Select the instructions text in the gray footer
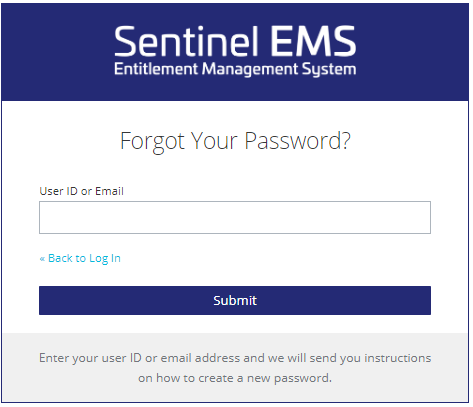This screenshot has height=407, width=473. pyautogui.click(x=235, y=368)
